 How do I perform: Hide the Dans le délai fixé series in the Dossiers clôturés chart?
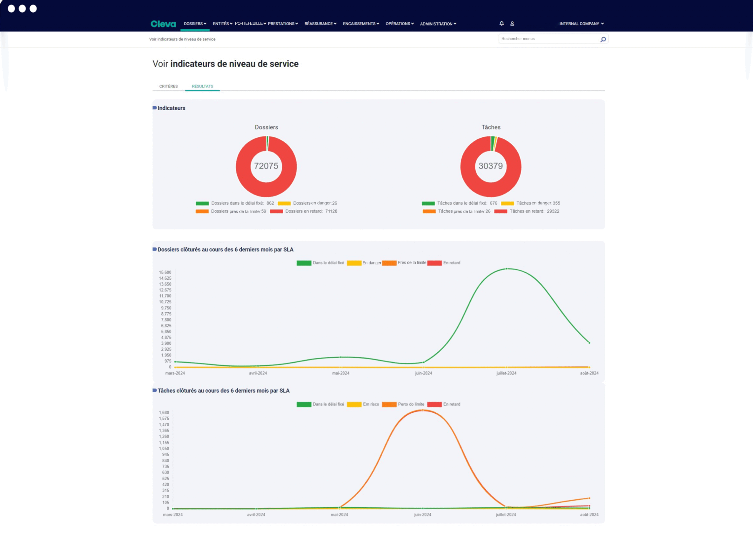[x=320, y=263]
